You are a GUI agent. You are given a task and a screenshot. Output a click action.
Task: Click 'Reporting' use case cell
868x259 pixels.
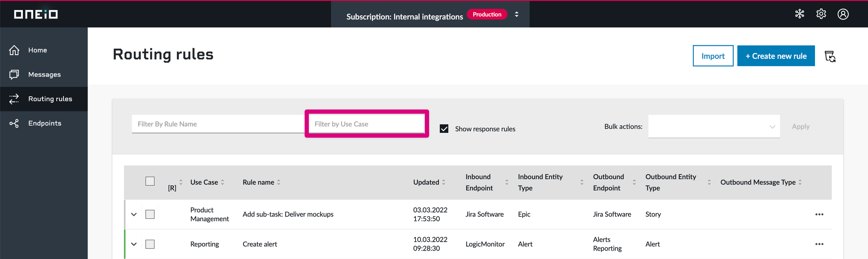click(x=205, y=244)
